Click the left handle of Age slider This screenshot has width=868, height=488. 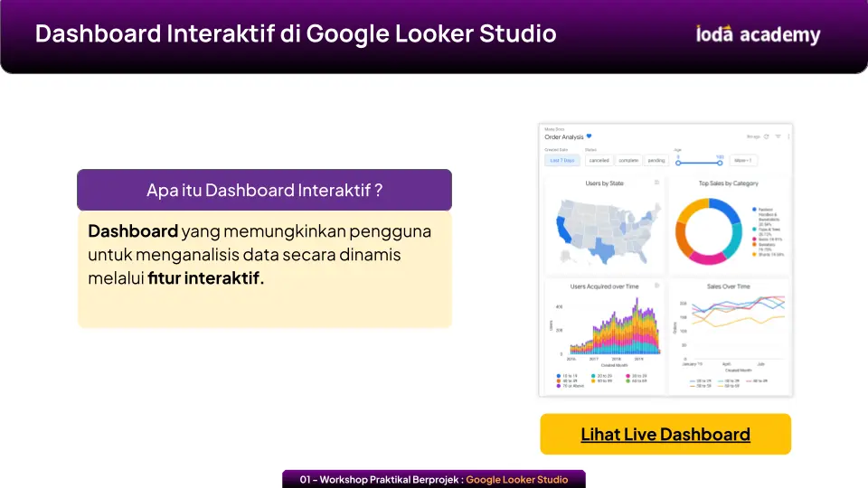(x=678, y=163)
